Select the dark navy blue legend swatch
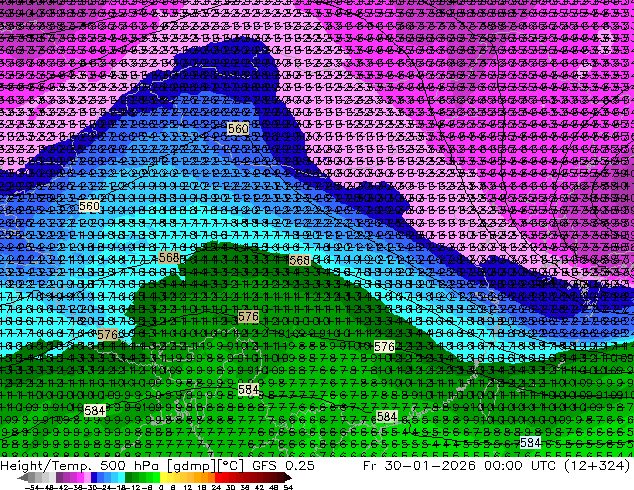This screenshot has width=634, height=490. tap(94, 478)
